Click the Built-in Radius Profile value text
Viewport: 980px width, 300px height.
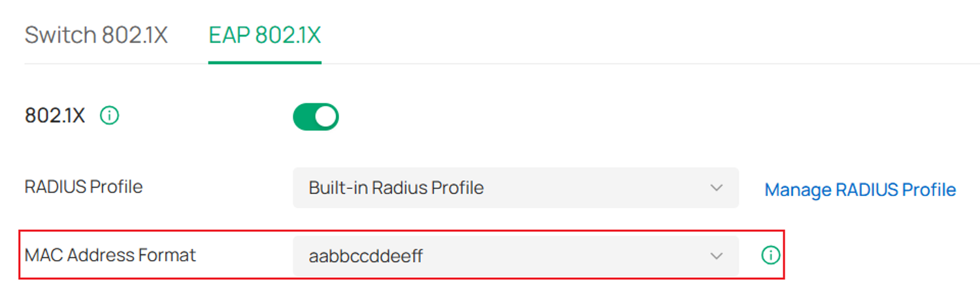pos(396,188)
